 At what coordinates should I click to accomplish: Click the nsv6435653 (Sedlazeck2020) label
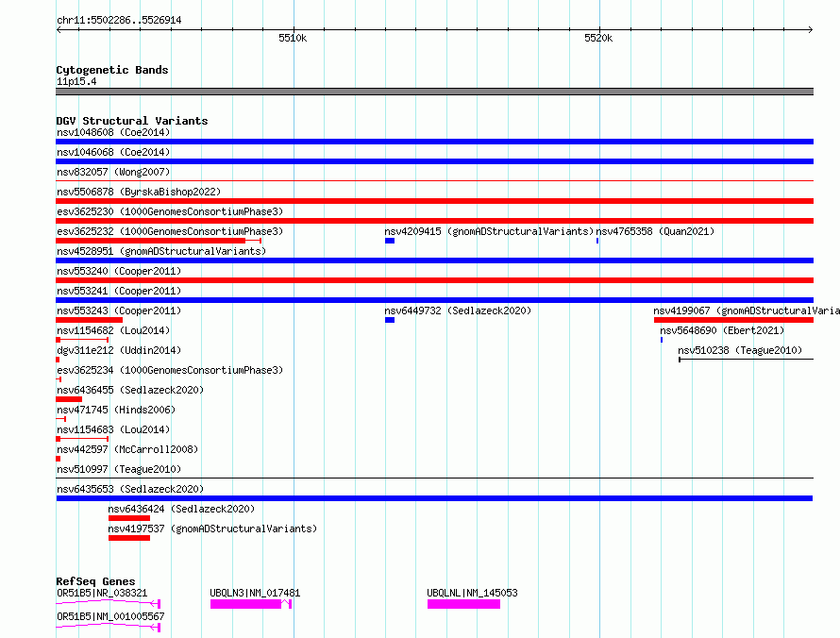click(130, 489)
